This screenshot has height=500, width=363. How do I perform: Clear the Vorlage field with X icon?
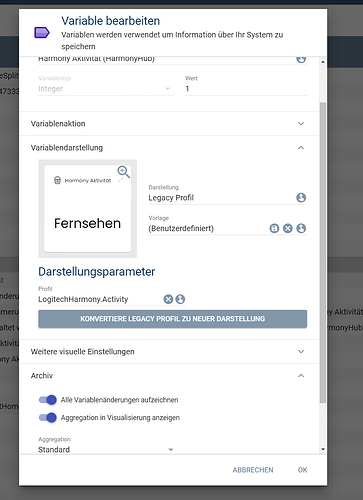[x=288, y=228]
